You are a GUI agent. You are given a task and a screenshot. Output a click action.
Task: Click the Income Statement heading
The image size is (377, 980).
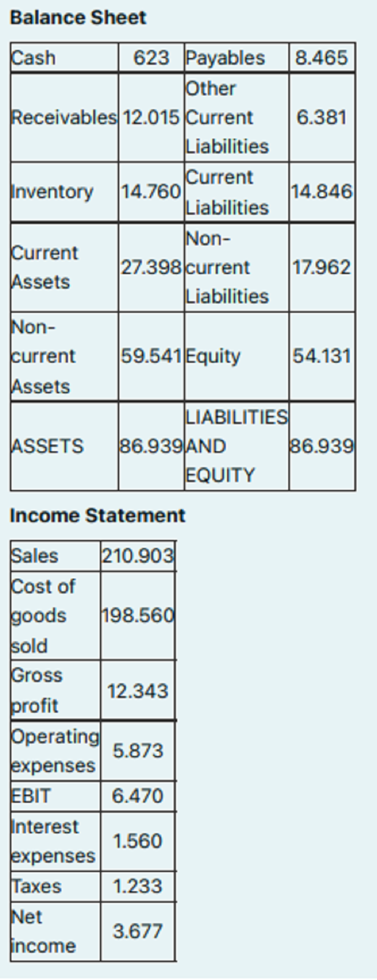[x=98, y=515]
